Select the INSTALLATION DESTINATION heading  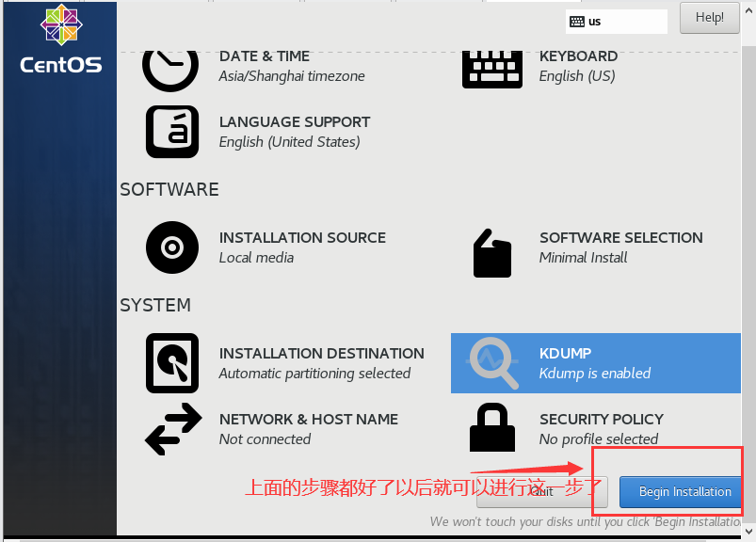pyautogui.click(x=322, y=353)
